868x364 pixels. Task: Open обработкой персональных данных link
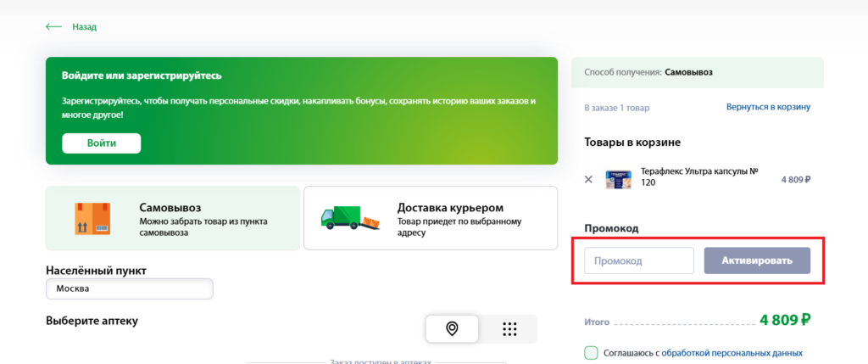coord(732,353)
